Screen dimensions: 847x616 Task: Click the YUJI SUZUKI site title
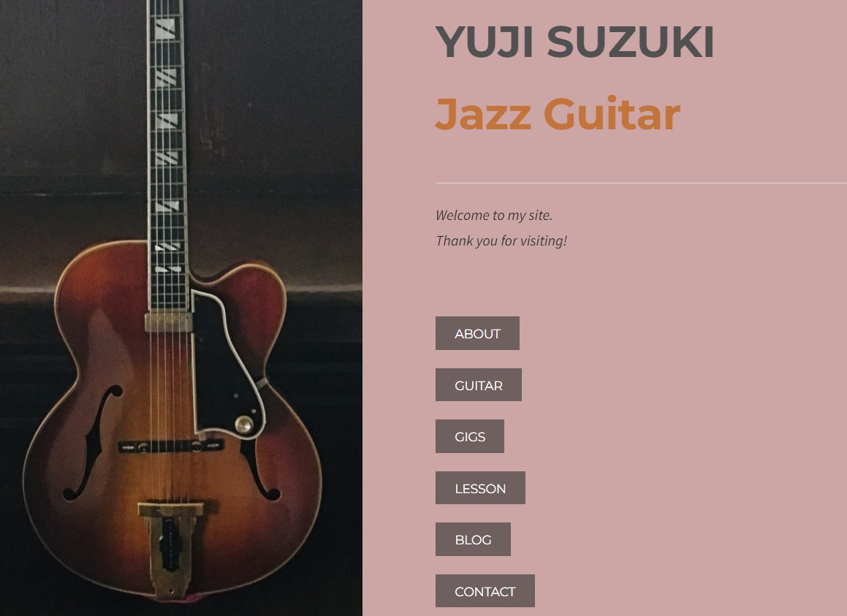[574, 42]
